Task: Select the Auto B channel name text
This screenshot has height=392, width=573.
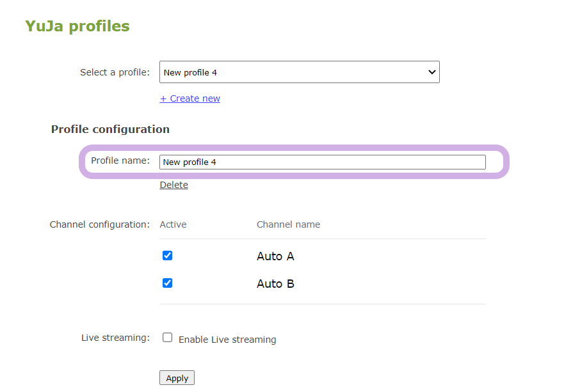Action: [275, 284]
